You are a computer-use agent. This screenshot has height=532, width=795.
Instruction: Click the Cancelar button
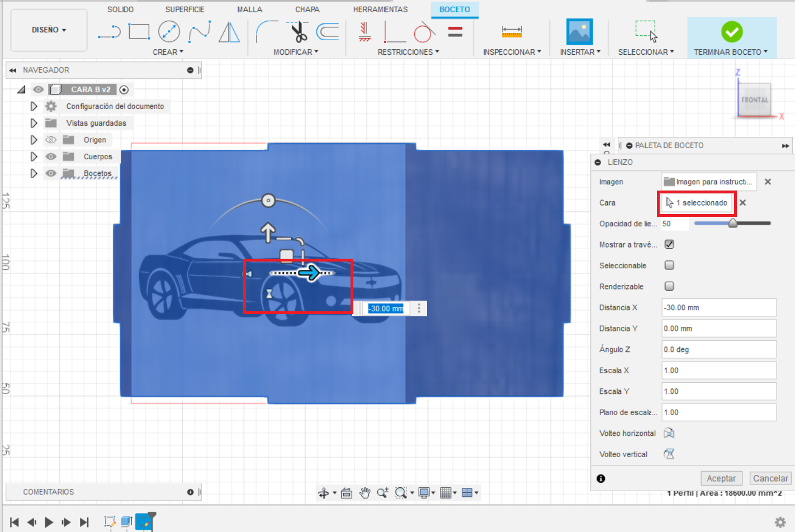click(x=770, y=478)
